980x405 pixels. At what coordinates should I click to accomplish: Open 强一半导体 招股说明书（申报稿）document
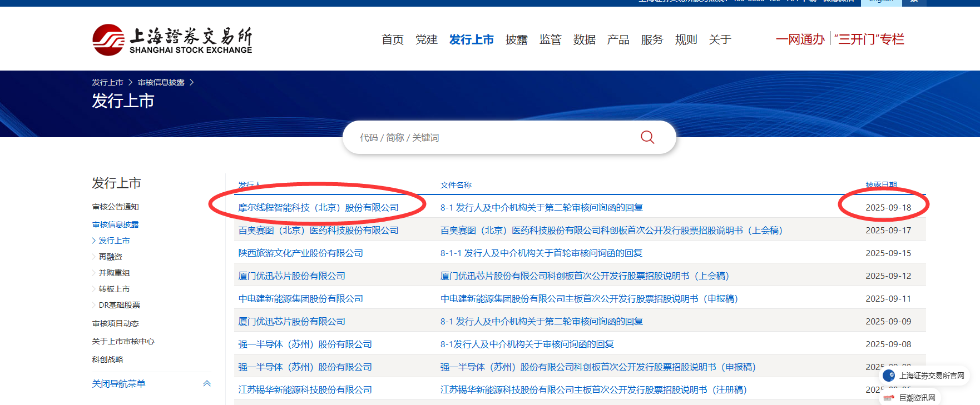click(x=598, y=367)
